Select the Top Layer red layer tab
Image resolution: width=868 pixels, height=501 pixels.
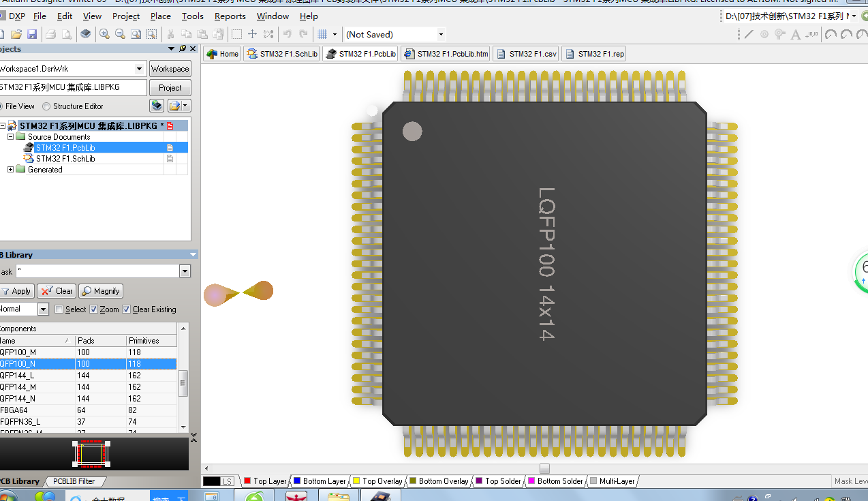click(265, 481)
